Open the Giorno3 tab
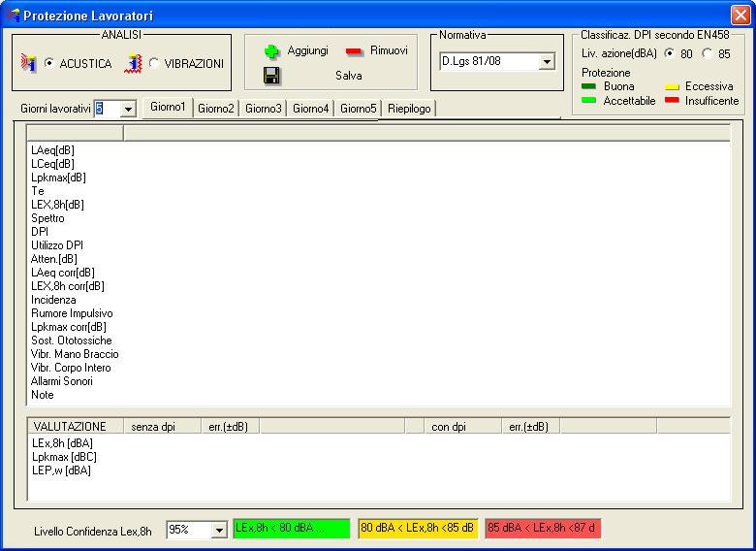 pos(263,109)
